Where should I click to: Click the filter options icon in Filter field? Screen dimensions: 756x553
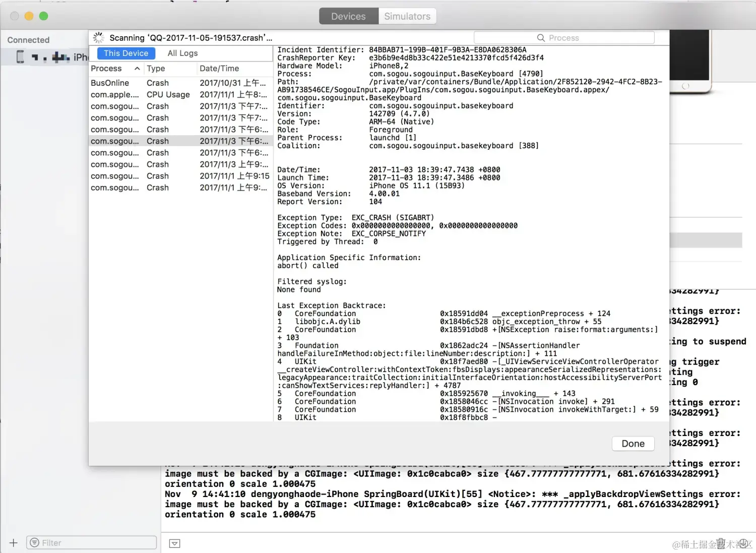pyautogui.click(x=35, y=543)
